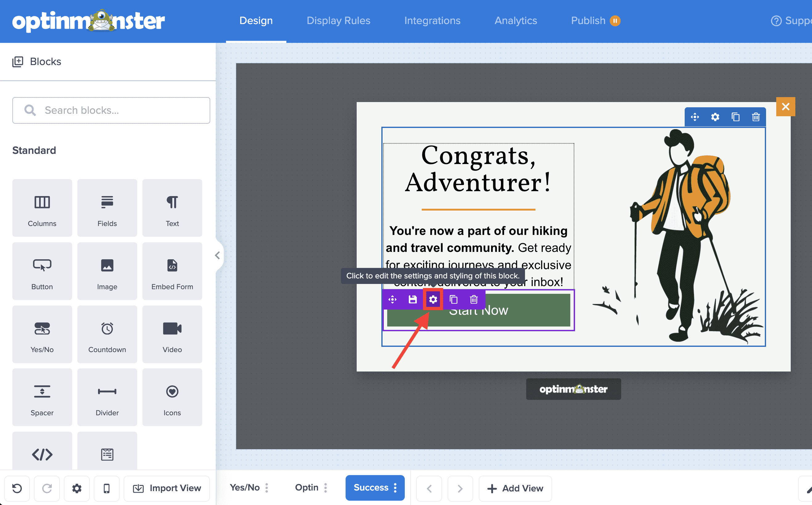
Task: Open the Yes/No view options menu
Action: pyautogui.click(x=267, y=488)
